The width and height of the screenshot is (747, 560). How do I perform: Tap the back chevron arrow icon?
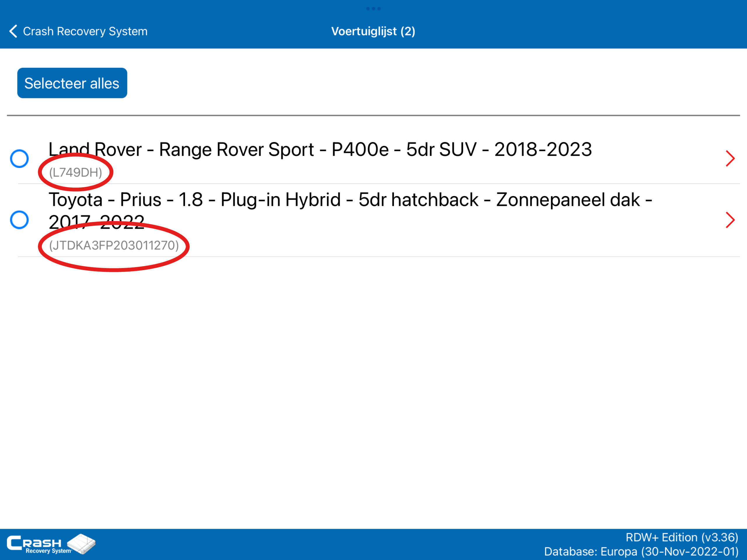coord(13,32)
